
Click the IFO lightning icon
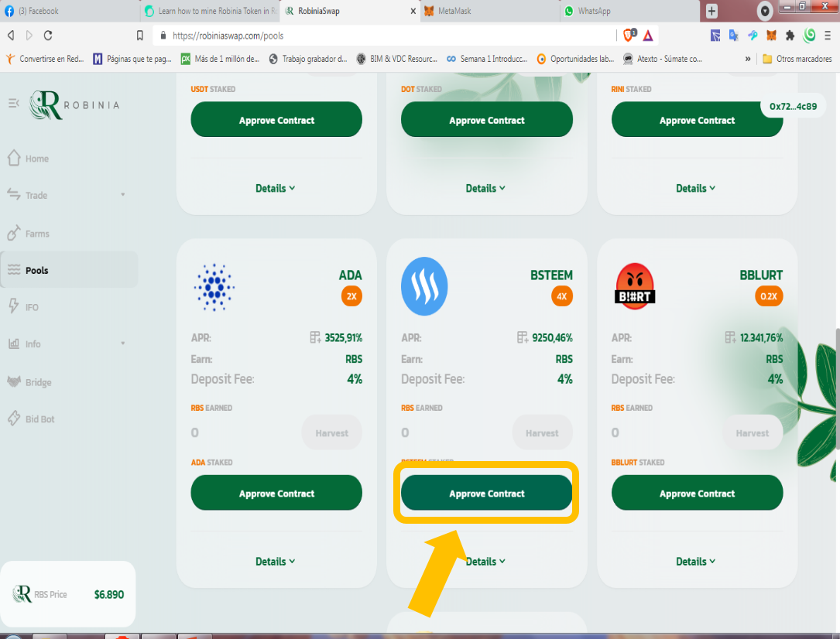(x=14, y=306)
